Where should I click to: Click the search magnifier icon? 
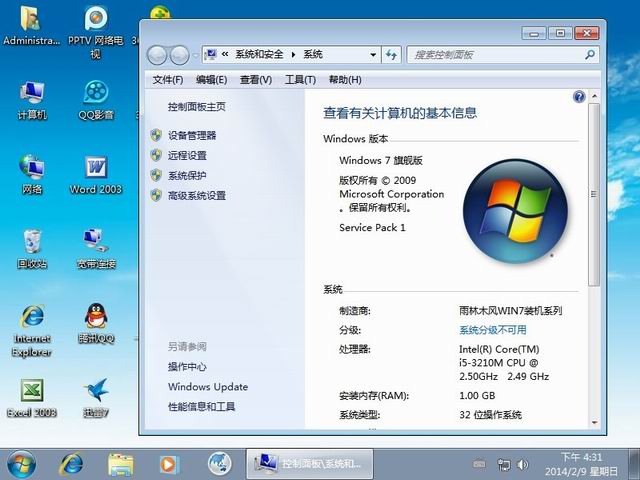[589, 54]
